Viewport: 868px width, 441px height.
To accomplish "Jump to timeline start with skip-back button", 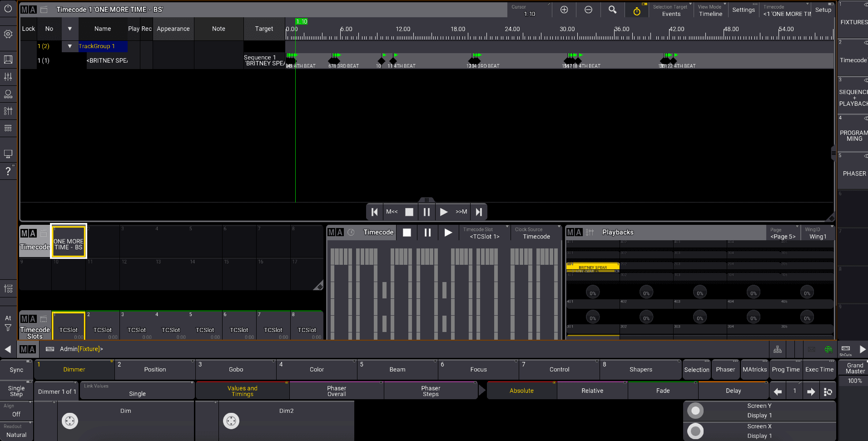I will 374,212.
